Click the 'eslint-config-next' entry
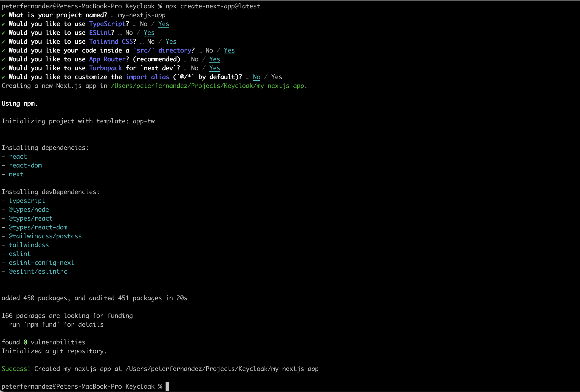Image resolution: width=580 pixels, height=392 pixels. point(41,263)
